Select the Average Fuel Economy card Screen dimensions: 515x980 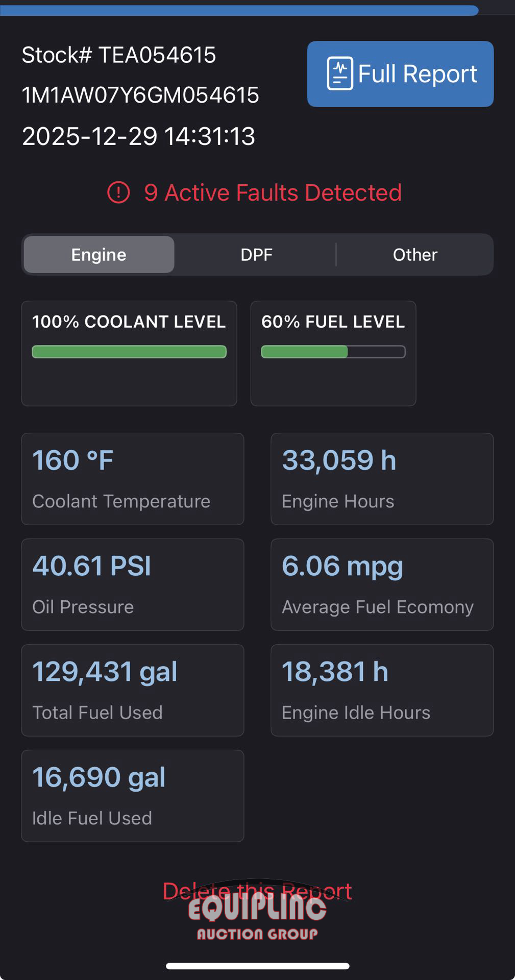click(382, 584)
